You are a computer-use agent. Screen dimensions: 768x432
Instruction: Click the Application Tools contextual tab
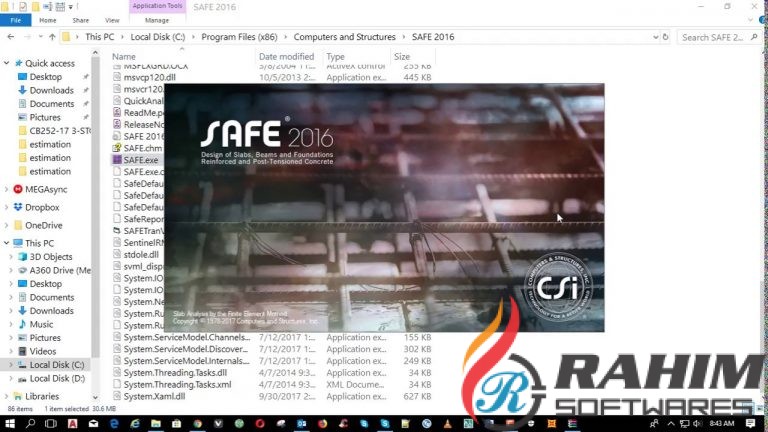157,6
